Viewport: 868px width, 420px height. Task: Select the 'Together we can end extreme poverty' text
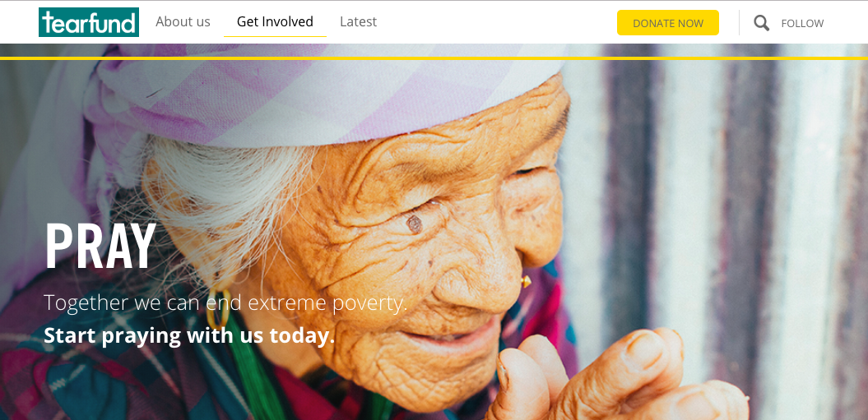[225, 302]
